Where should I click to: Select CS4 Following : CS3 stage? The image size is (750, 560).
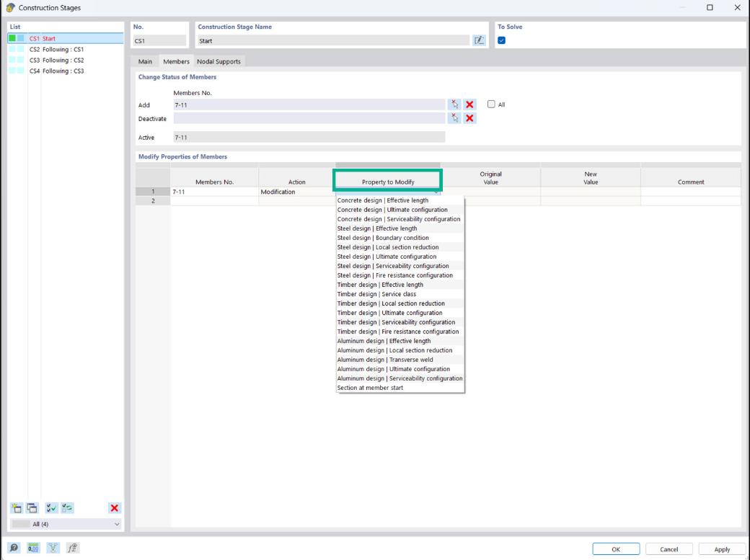click(x=66, y=71)
